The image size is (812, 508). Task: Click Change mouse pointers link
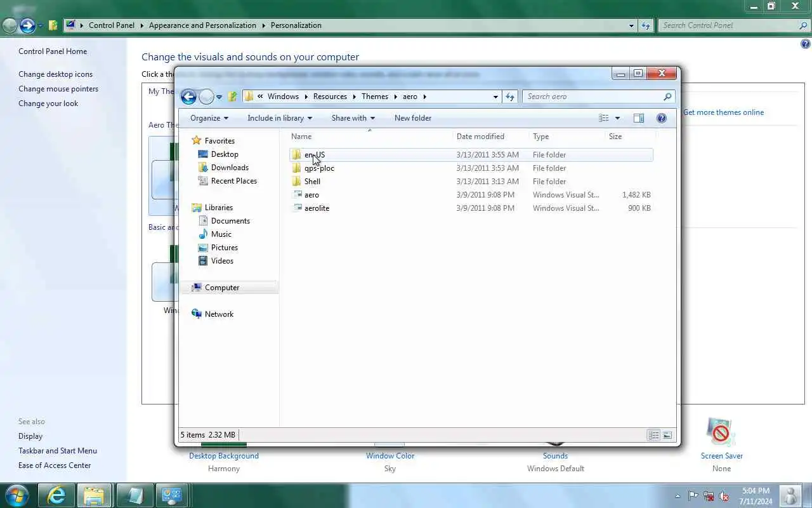(58, 89)
